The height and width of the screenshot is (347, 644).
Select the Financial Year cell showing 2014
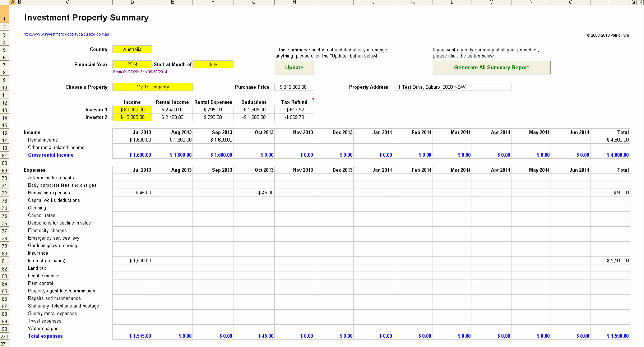132,65
